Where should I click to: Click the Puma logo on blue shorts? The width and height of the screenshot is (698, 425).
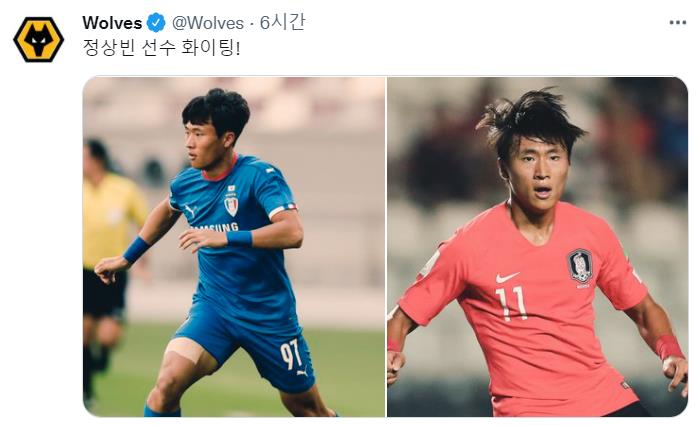point(303,372)
